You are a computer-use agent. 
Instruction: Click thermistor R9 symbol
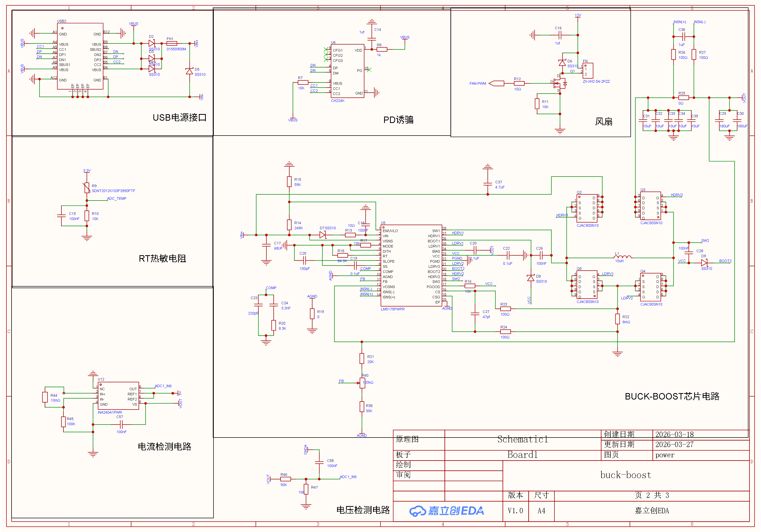[87, 188]
